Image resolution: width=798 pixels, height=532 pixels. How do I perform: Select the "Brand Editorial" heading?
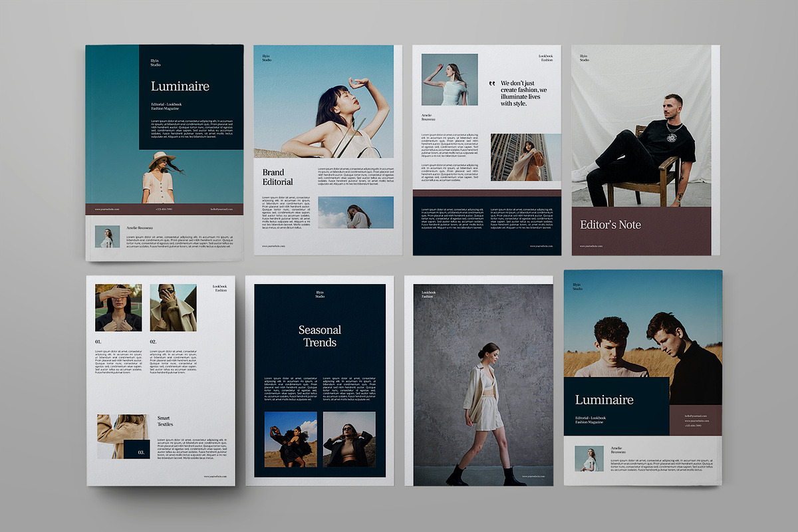(x=277, y=177)
